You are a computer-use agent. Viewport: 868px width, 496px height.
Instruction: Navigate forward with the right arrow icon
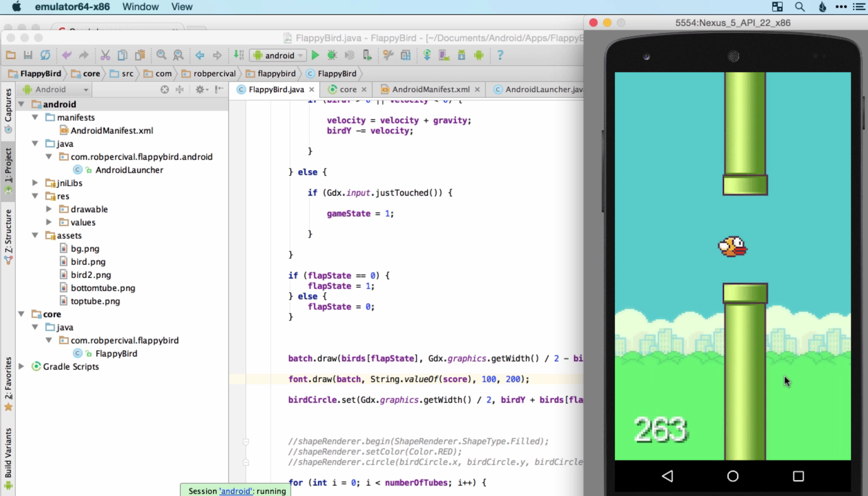tap(217, 55)
